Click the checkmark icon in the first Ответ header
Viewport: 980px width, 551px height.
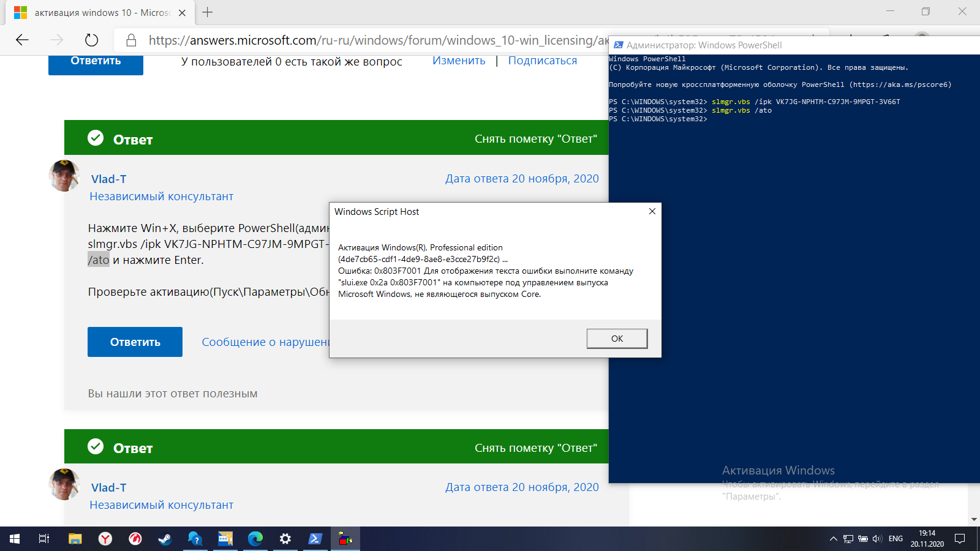pos(96,138)
